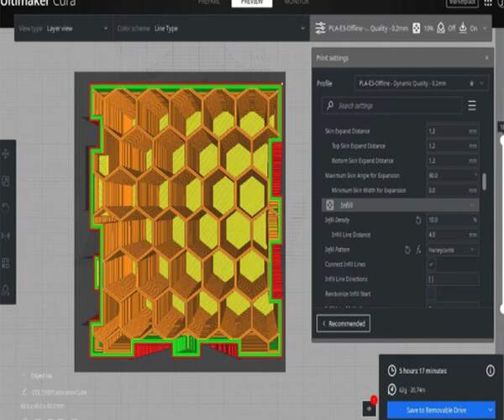Toggle Connect Infill Lines checkbox
This screenshot has width=504, height=420.
click(432, 264)
